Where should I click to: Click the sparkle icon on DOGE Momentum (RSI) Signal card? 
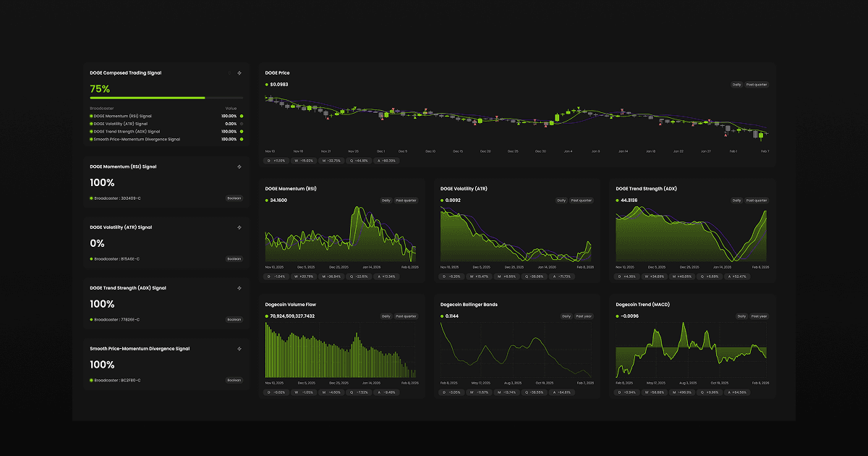tap(239, 166)
